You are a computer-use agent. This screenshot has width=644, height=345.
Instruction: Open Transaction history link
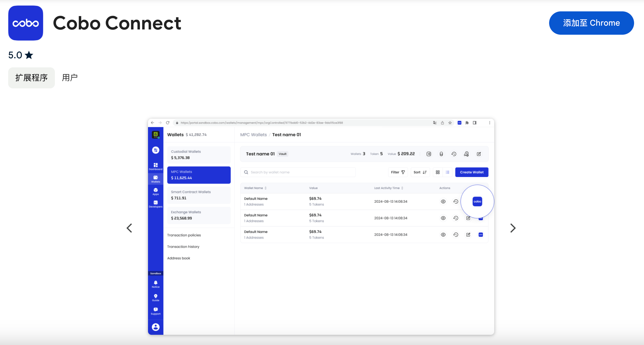tap(183, 247)
